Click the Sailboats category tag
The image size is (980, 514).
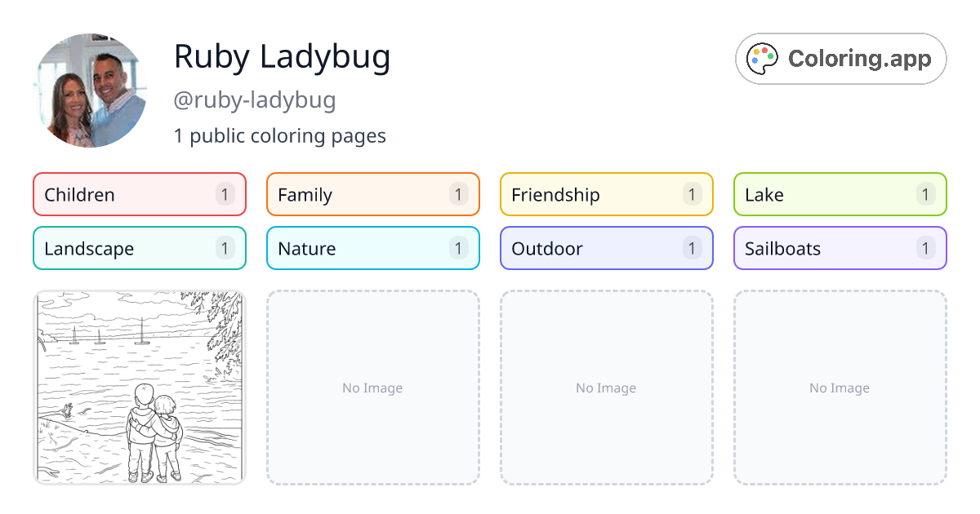pos(840,248)
